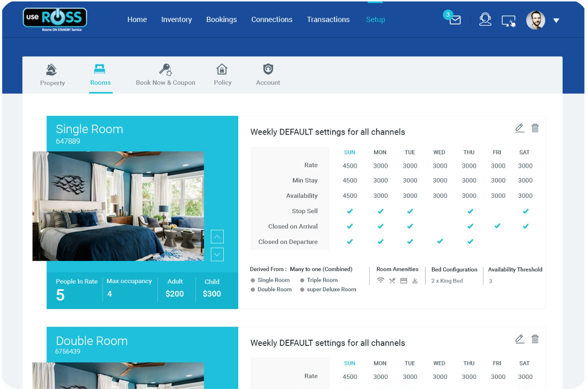This screenshot has height=389, width=588.
Task: Click the SUN column header in Single Room
Action: (x=350, y=152)
